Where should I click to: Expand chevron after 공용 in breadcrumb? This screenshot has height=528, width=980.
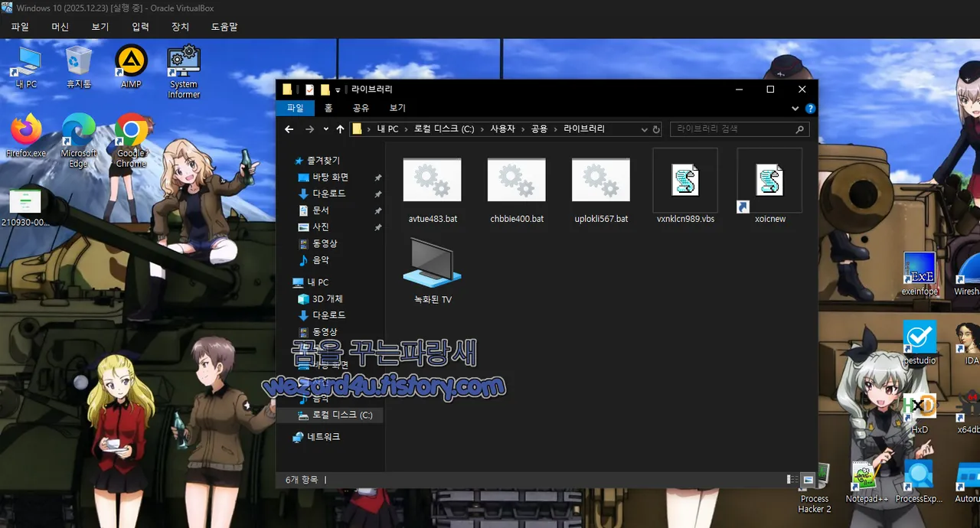[556, 129]
